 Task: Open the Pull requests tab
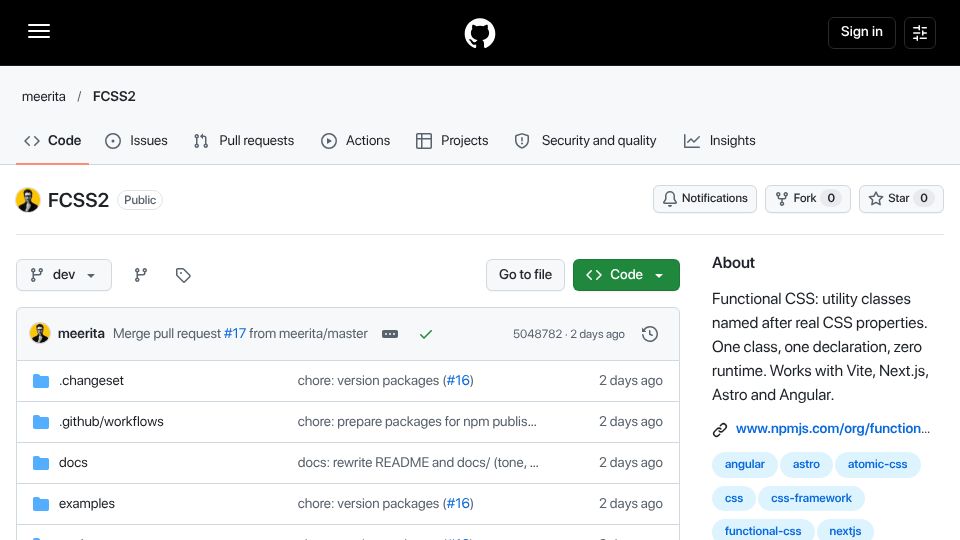[244, 141]
